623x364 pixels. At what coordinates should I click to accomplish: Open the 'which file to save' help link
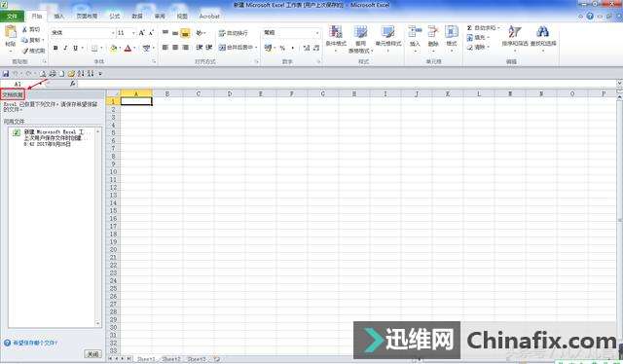(35, 343)
